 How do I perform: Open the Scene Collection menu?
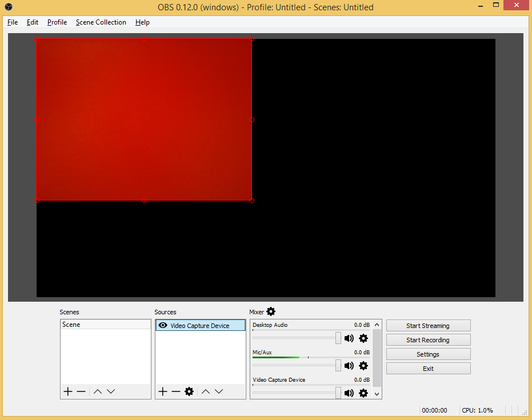coord(101,22)
